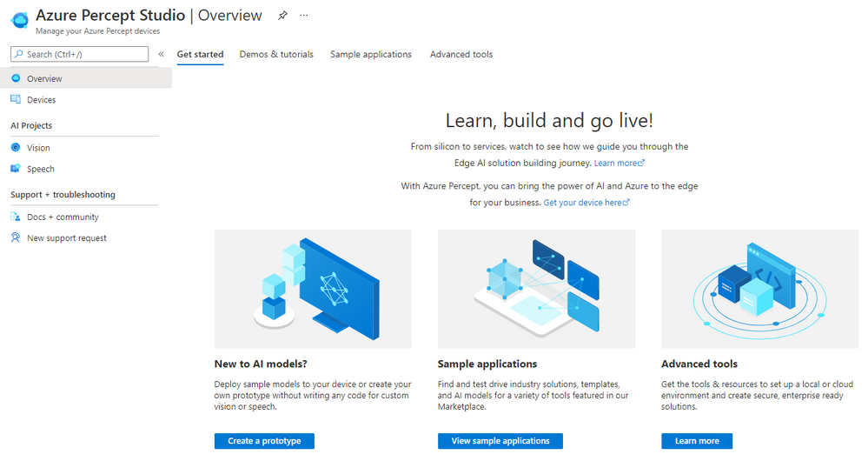868x461 pixels.
Task: Open Docs + community page
Action: pyautogui.click(x=86, y=217)
